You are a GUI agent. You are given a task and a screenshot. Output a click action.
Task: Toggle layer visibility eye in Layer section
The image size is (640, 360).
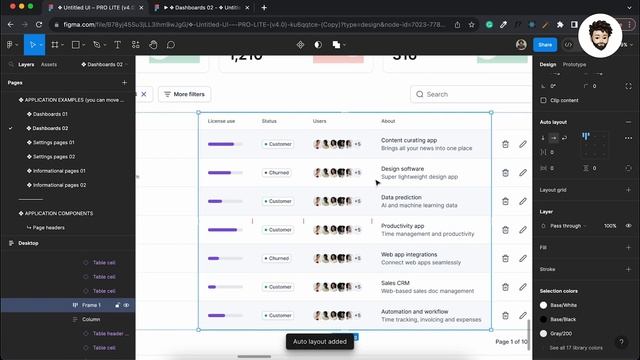(x=628, y=226)
